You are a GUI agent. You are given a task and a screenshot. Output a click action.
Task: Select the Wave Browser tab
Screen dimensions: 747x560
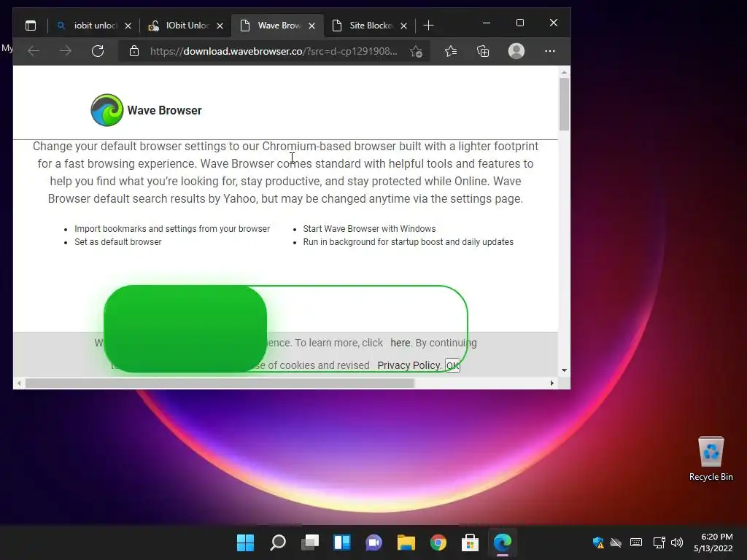pyautogui.click(x=278, y=26)
